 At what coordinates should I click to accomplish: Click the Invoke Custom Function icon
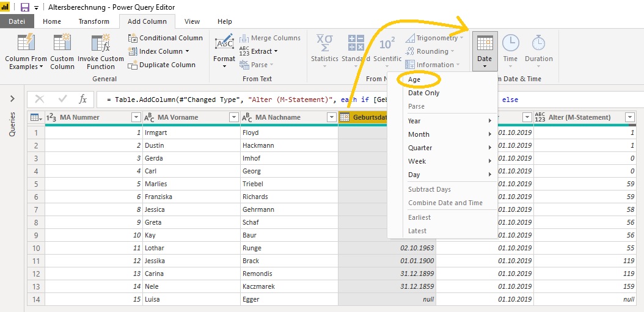pyautogui.click(x=101, y=43)
